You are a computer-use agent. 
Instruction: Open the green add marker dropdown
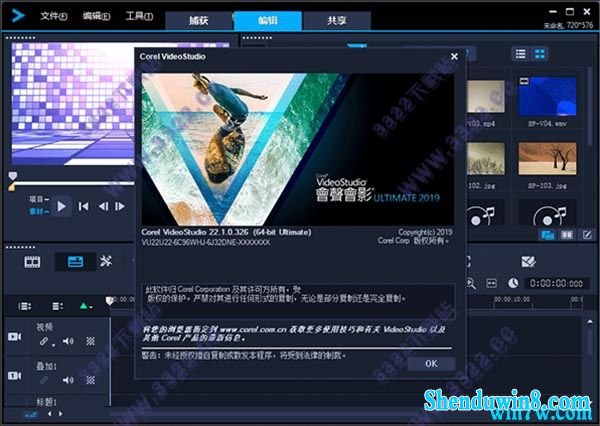coord(86,306)
